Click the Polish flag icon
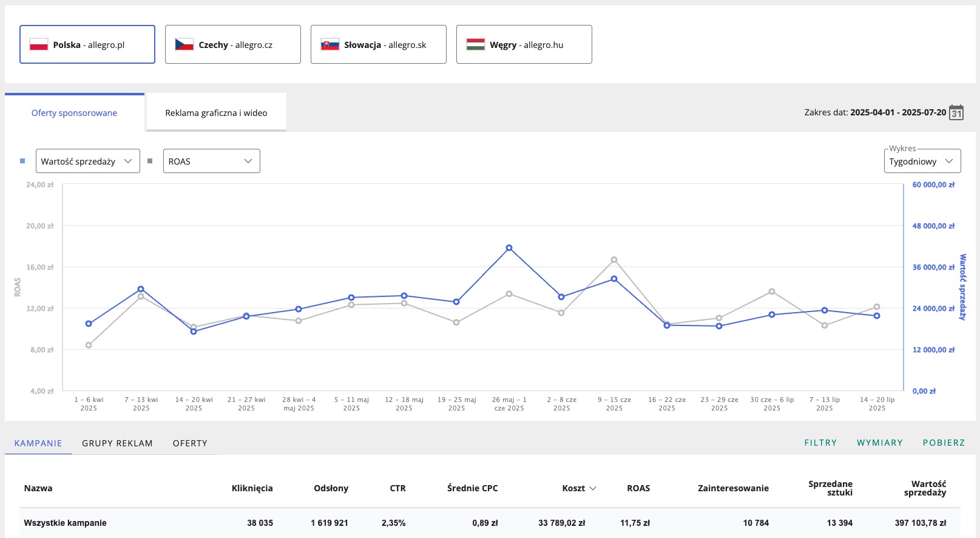Screen dimensions: 980x538 [x=39, y=44]
